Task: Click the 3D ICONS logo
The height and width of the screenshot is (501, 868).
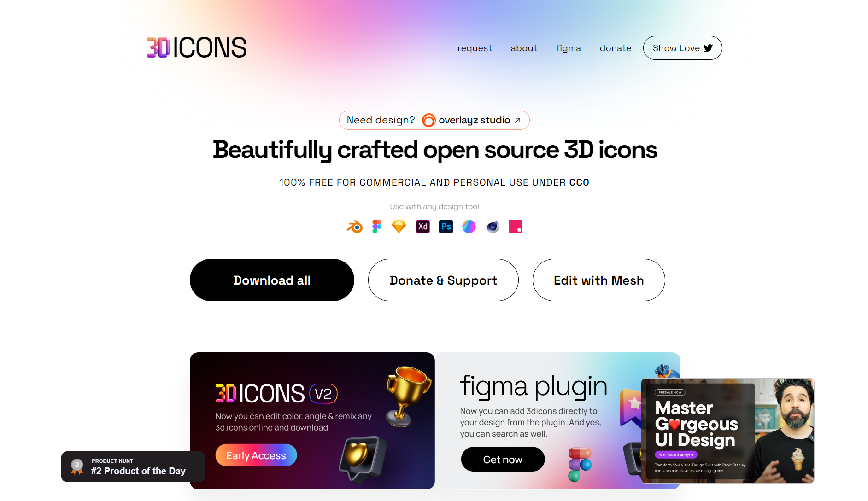Action: pos(197,47)
